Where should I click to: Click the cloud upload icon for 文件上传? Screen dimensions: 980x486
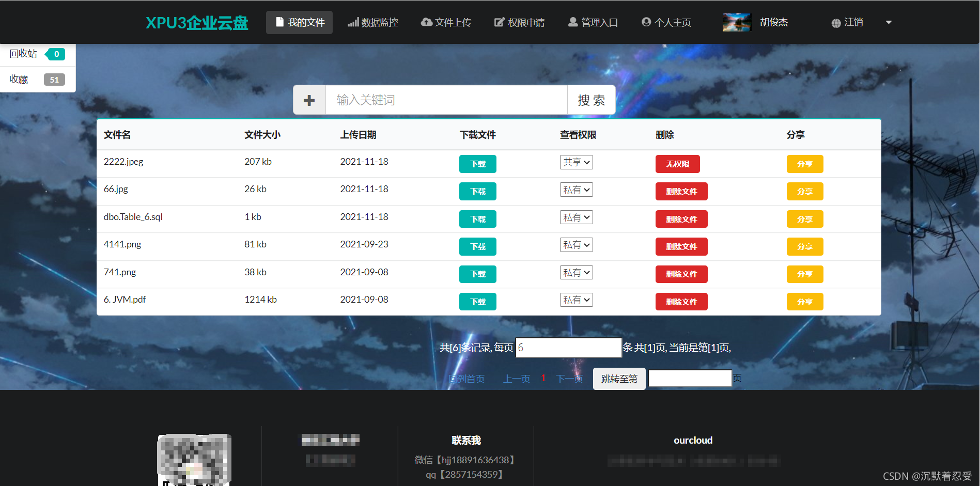[426, 22]
